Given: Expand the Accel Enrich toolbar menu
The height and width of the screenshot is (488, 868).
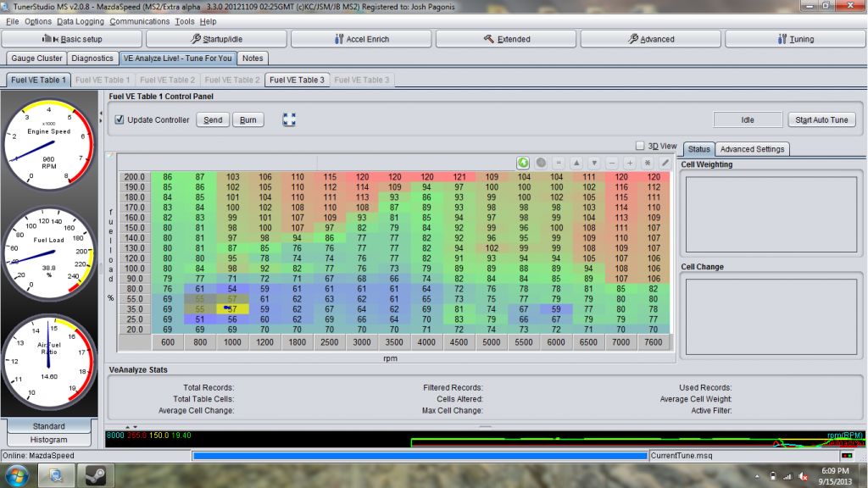Looking at the screenshot, I should pos(360,39).
